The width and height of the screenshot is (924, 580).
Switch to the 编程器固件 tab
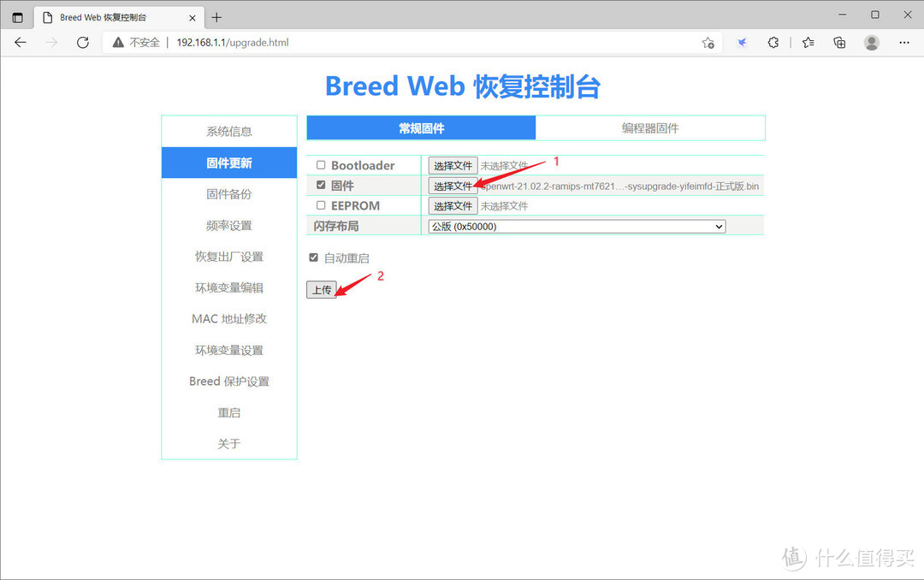(x=650, y=127)
